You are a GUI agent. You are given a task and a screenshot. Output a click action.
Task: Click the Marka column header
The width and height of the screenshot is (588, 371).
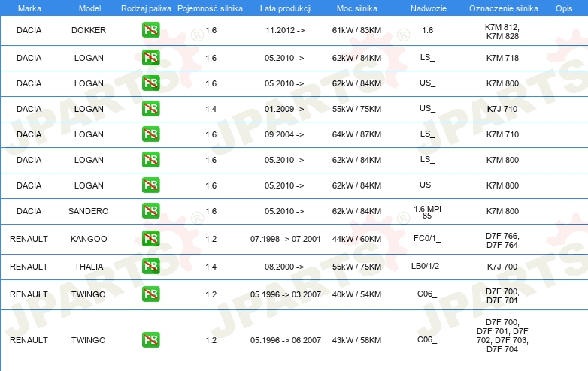point(29,8)
